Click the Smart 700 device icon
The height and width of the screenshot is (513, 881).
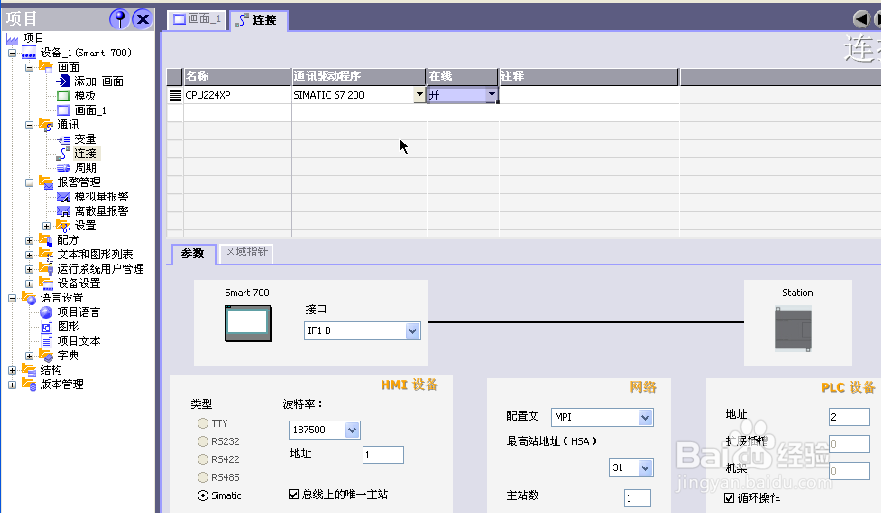pos(29,53)
